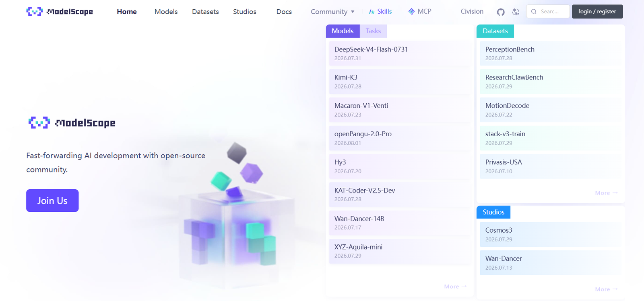Open the Civision link
Screen dimensions: 644x301
click(x=472, y=12)
